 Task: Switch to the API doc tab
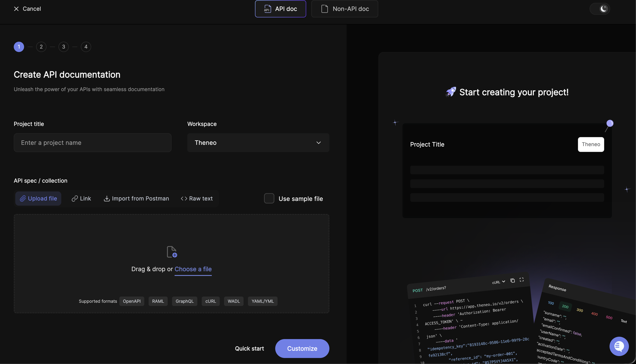tap(280, 9)
